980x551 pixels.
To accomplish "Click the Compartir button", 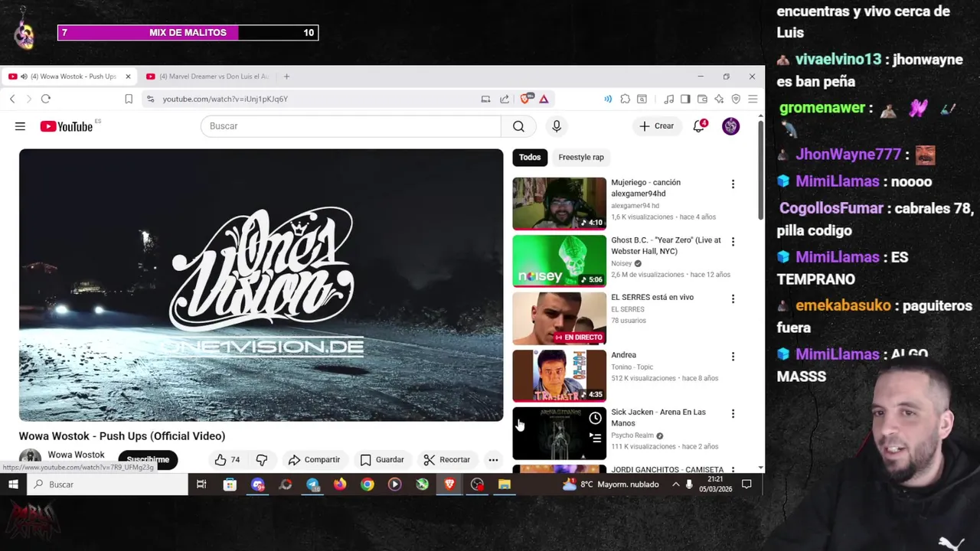I will 314,460.
